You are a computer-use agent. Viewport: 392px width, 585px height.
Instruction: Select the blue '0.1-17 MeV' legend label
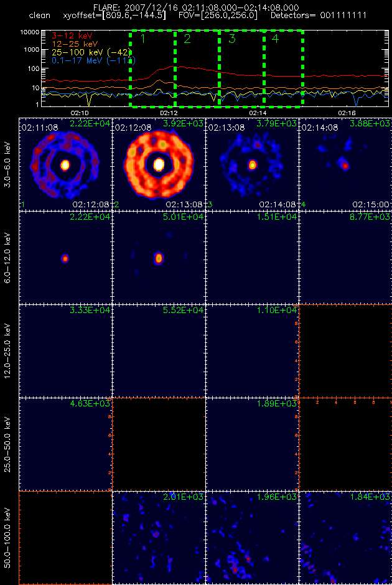click(93, 60)
